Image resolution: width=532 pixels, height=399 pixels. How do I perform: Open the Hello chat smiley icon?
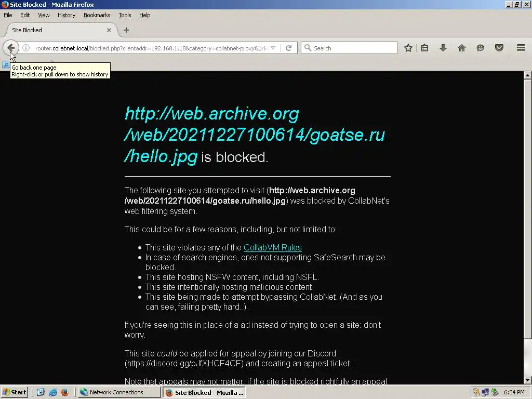480,48
